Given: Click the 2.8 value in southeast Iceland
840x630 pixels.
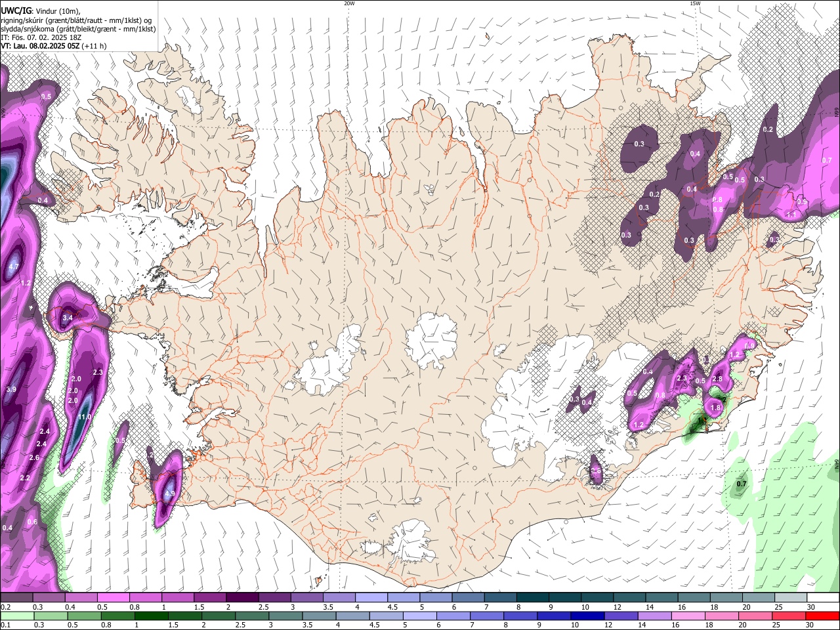Looking at the screenshot, I should (x=717, y=379).
